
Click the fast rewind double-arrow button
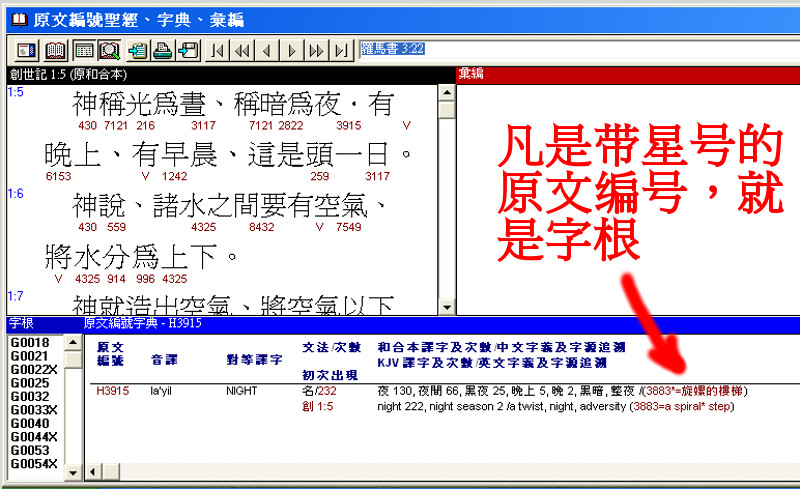pos(242,50)
